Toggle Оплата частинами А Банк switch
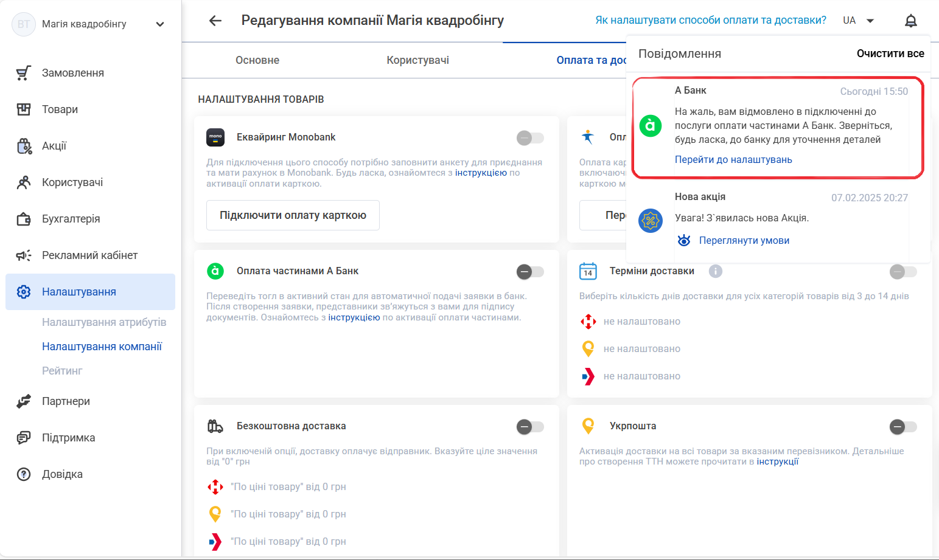 coord(530,272)
